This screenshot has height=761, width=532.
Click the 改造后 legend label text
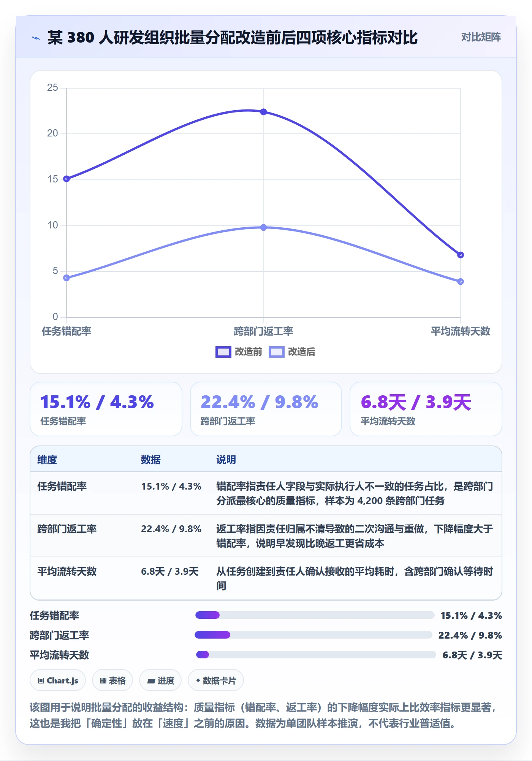point(301,352)
